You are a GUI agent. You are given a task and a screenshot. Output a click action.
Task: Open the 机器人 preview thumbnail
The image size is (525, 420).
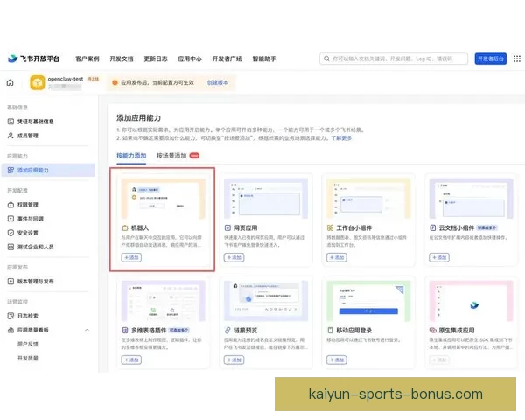163,199
